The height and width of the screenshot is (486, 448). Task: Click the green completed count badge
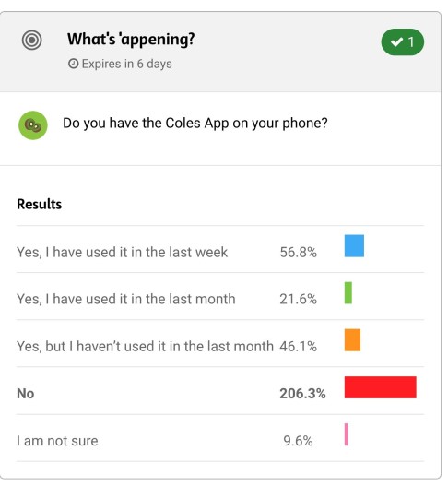point(403,42)
